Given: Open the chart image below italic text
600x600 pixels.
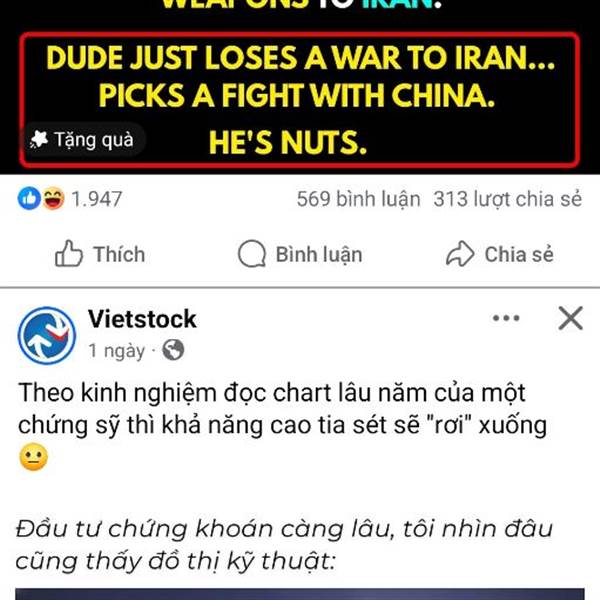Looking at the screenshot, I should pos(300,594).
